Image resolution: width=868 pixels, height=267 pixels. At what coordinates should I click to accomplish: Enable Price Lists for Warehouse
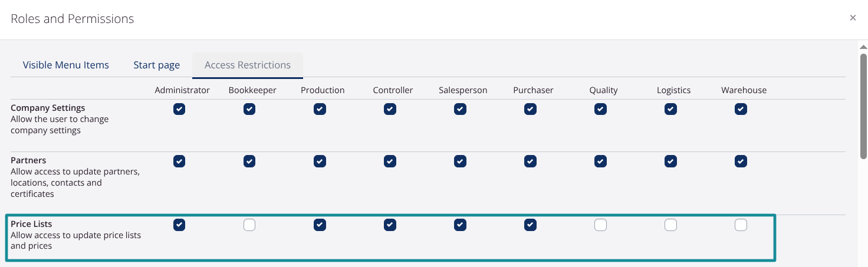741,225
